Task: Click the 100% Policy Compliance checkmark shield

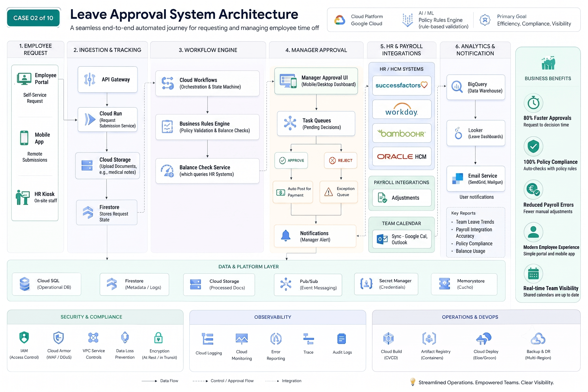Action: tap(533, 146)
